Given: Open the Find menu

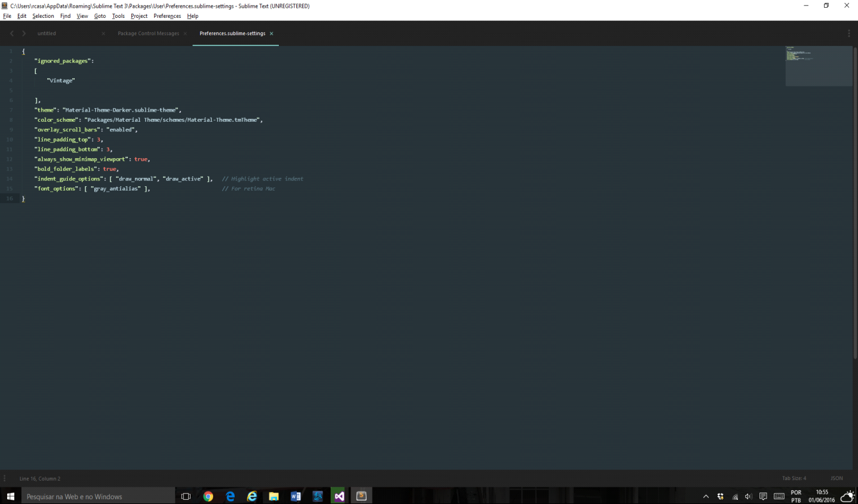Looking at the screenshot, I should click(x=65, y=16).
